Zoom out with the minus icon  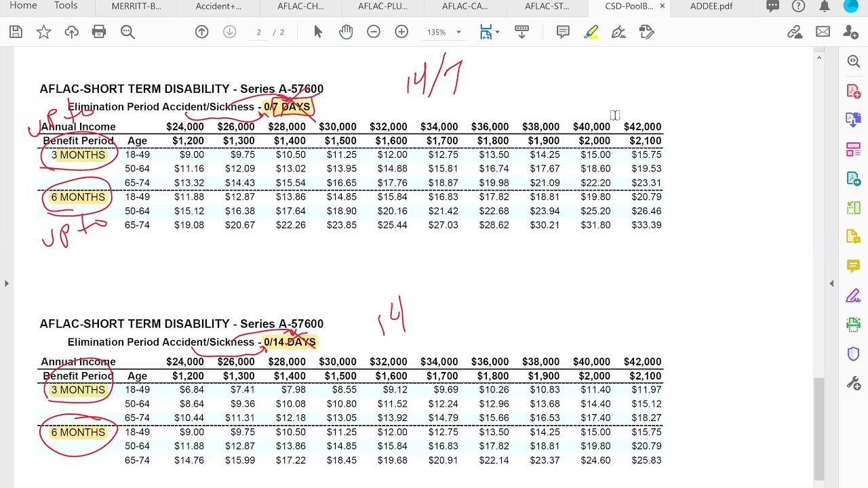pyautogui.click(x=374, y=32)
